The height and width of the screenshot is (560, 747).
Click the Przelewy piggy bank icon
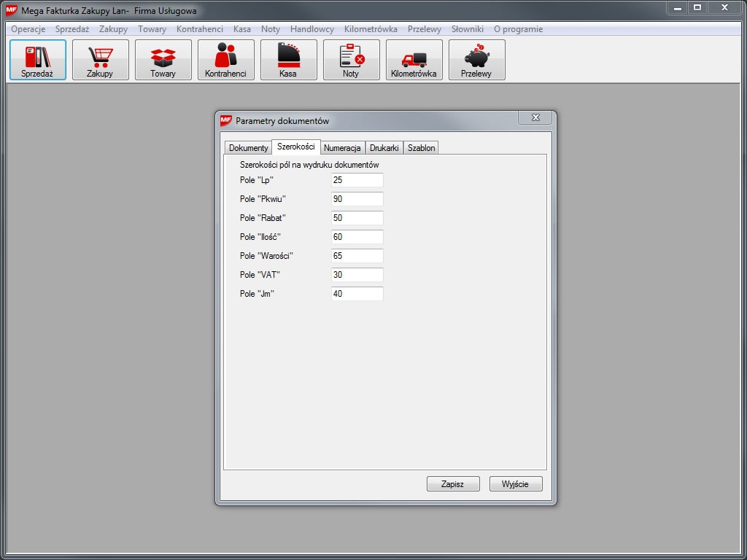[x=477, y=60]
